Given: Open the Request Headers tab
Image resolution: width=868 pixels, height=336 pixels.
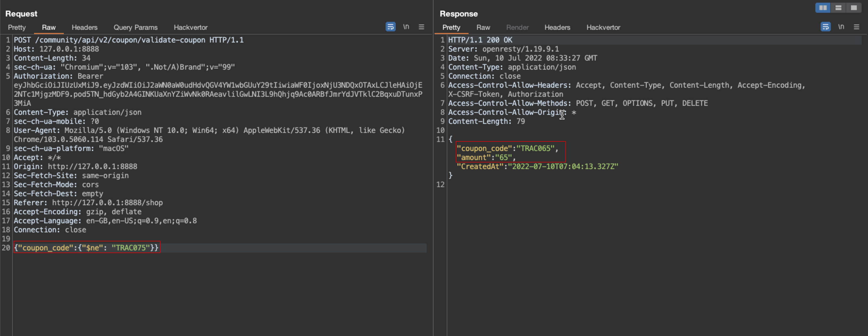Looking at the screenshot, I should pos(84,27).
